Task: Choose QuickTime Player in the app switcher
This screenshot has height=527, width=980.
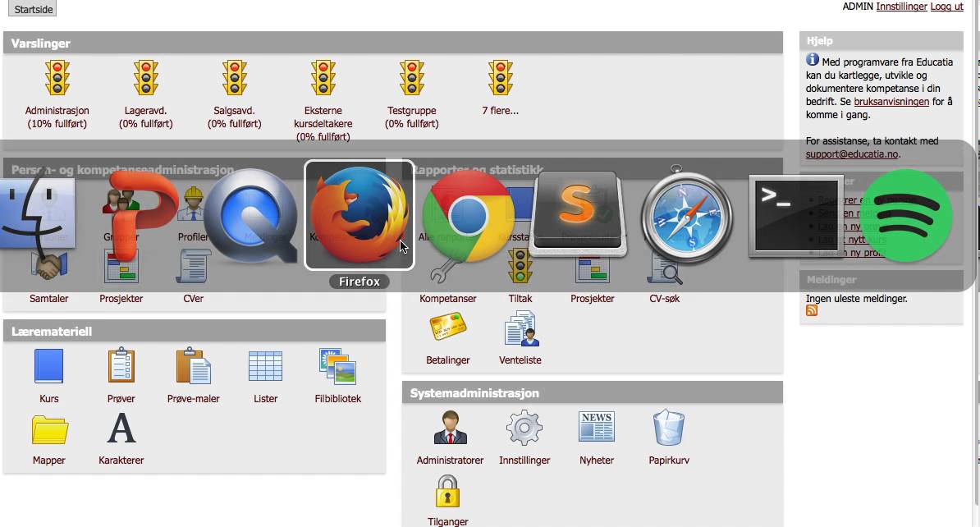Action: 250,216
